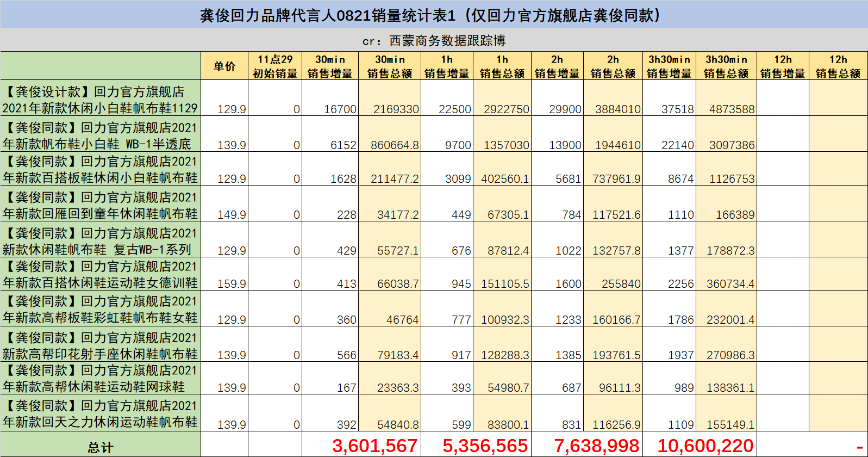Select cell with value 3097386
The height and width of the screenshot is (457, 868).
click(x=726, y=134)
